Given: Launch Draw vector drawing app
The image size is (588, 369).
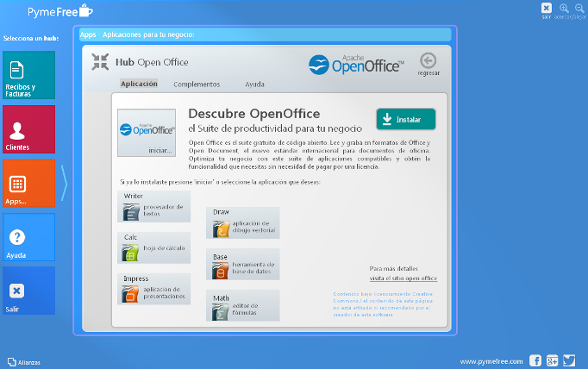Looking at the screenshot, I should click(243, 222).
